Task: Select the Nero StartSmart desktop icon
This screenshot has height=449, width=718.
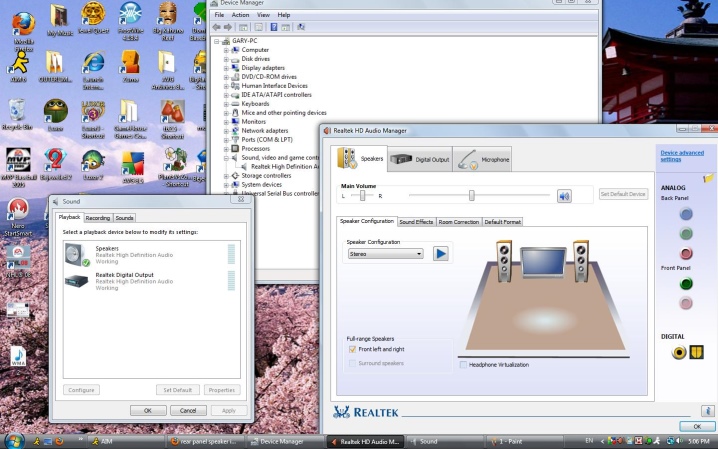Action: point(18,217)
